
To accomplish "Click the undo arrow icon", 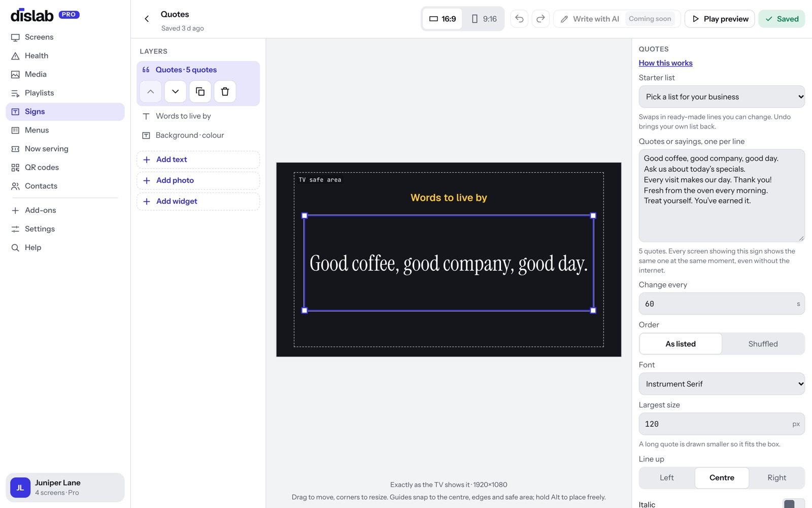I will 519,19.
